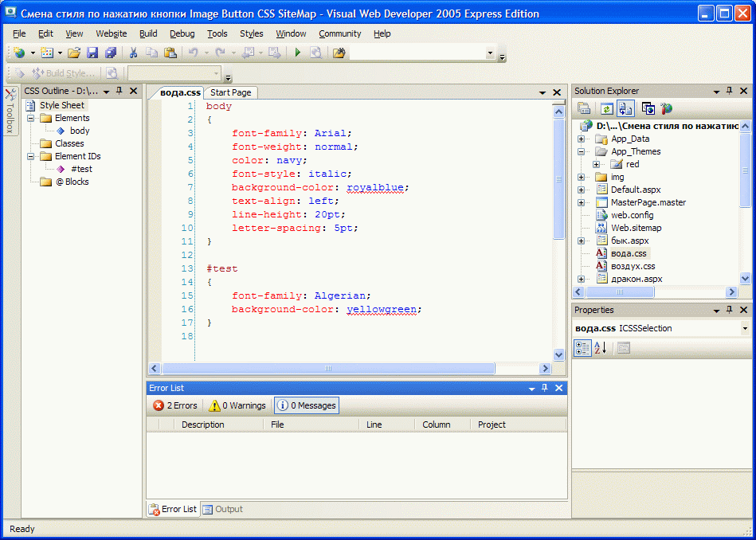756x540 pixels.
Task: Click the Undo arrow icon
Action: point(194,53)
